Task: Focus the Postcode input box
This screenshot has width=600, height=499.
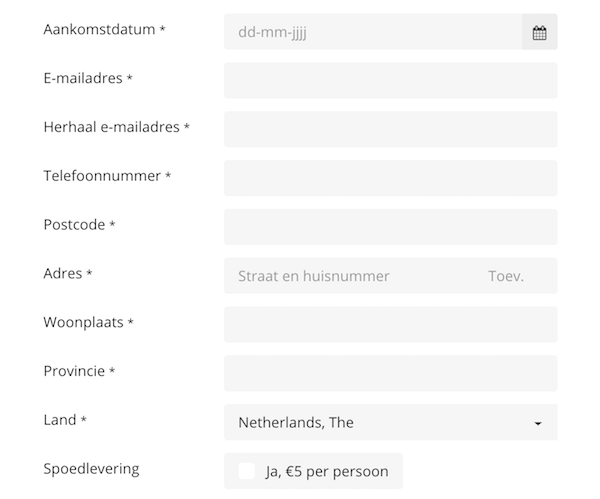Action: tap(391, 227)
